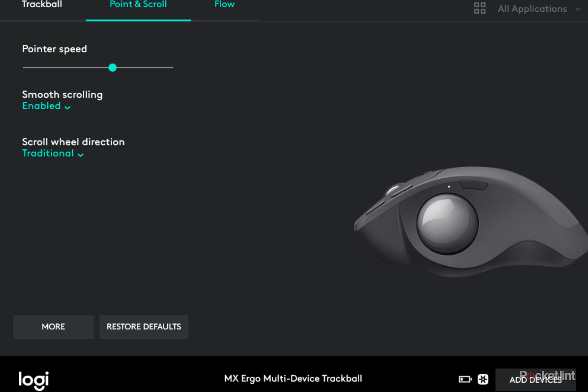Select the trackball on the device image

click(x=447, y=224)
